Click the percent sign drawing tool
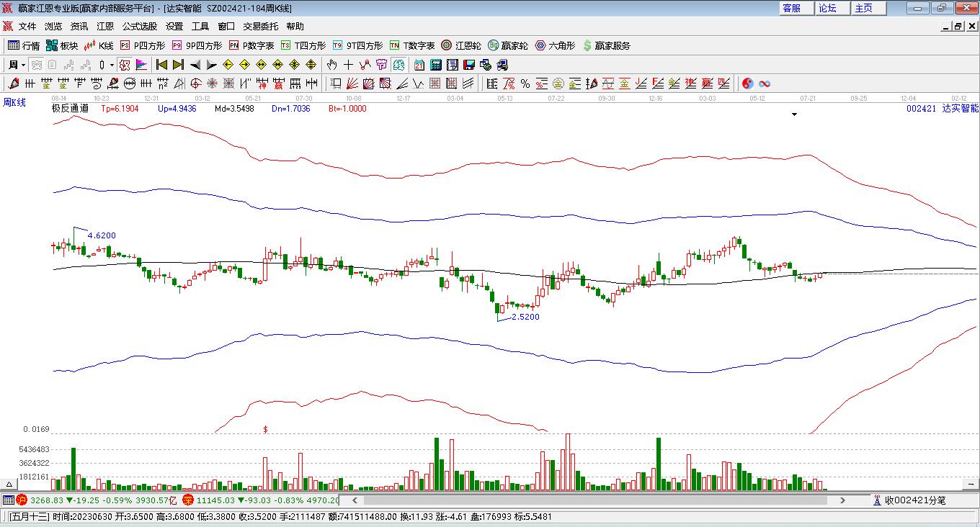The width and height of the screenshot is (980, 527). coord(525,84)
